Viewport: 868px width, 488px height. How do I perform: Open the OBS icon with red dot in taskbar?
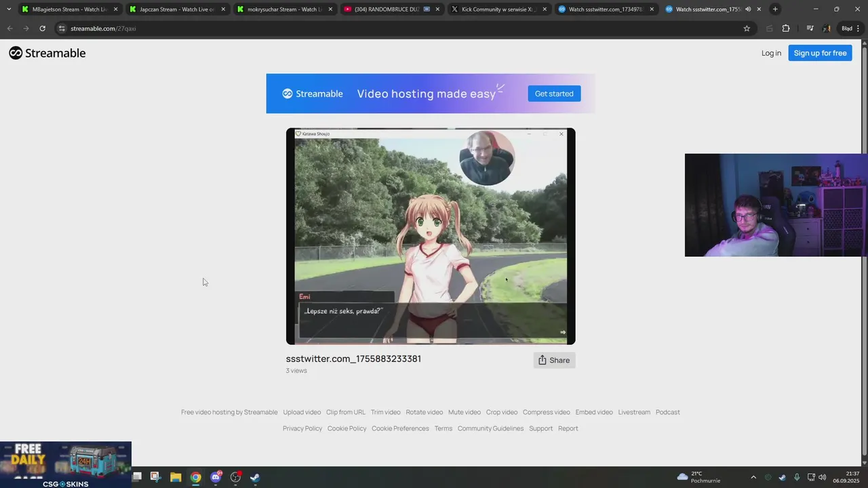pos(235,477)
